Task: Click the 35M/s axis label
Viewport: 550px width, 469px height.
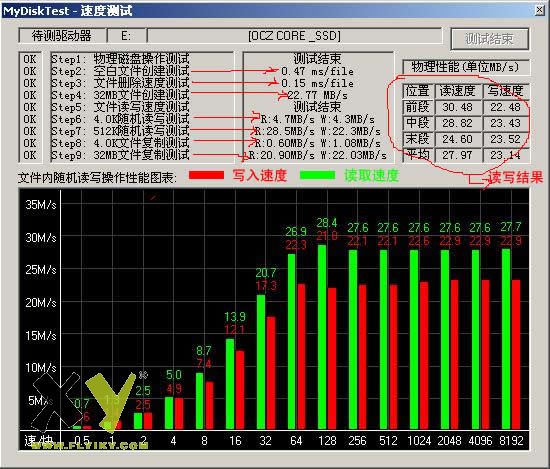Action: (41, 205)
